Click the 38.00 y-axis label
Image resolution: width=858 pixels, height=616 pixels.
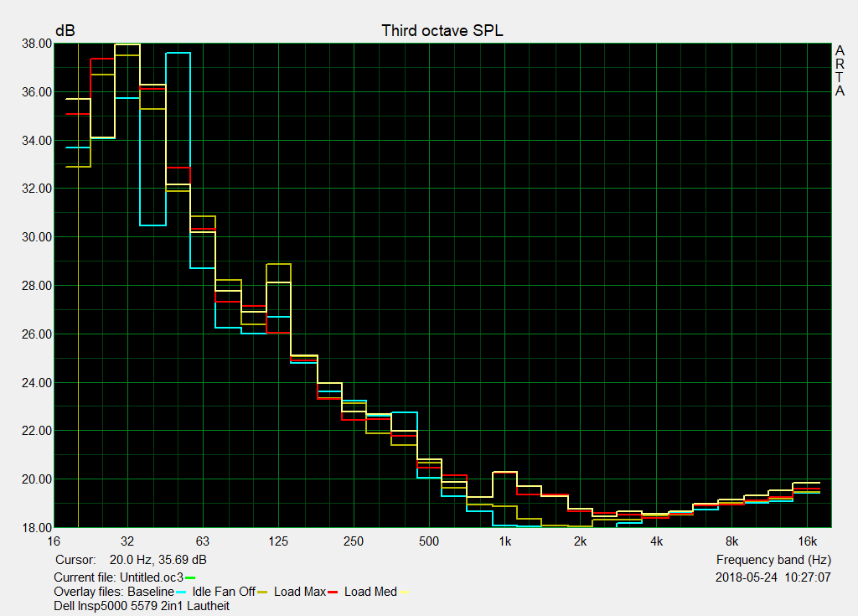pos(37,44)
